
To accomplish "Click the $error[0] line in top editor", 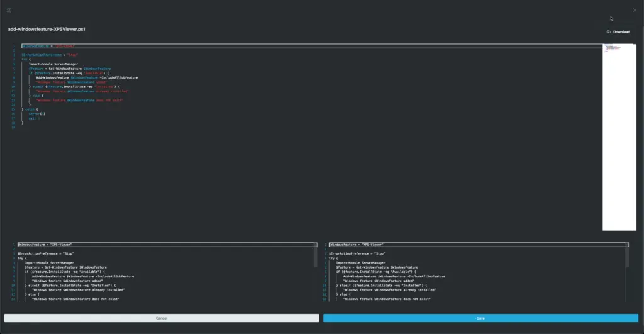I will [37, 114].
